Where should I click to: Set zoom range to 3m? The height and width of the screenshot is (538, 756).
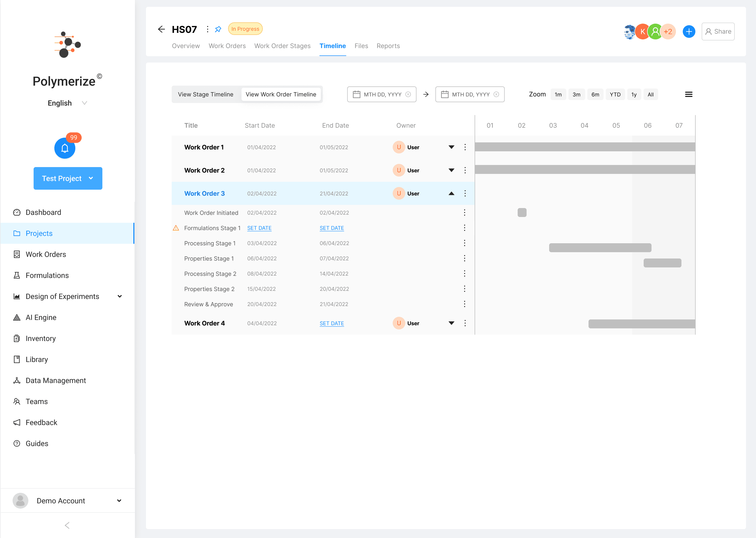pyautogui.click(x=576, y=94)
